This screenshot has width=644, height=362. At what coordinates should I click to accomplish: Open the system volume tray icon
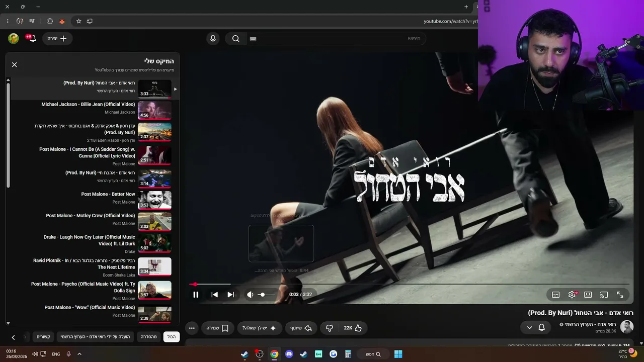(35, 354)
